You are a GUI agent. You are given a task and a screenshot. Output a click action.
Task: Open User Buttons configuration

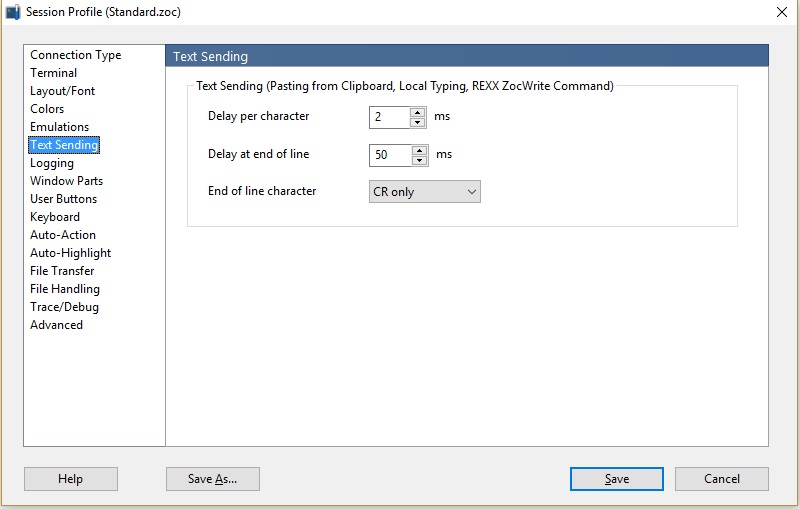(x=63, y=199)
